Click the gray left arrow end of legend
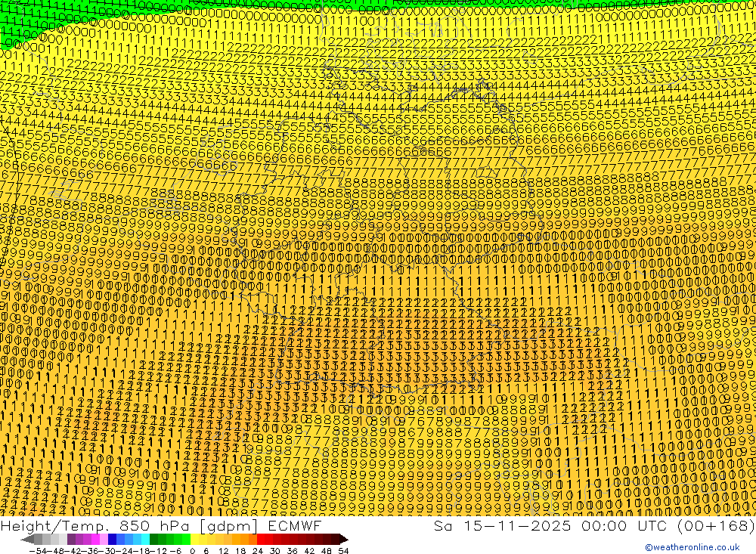The image size is (756, 554). 27,539
